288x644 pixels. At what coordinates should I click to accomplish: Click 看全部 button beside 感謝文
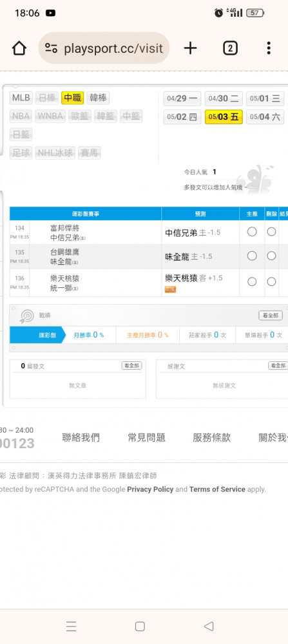[278, 366]
